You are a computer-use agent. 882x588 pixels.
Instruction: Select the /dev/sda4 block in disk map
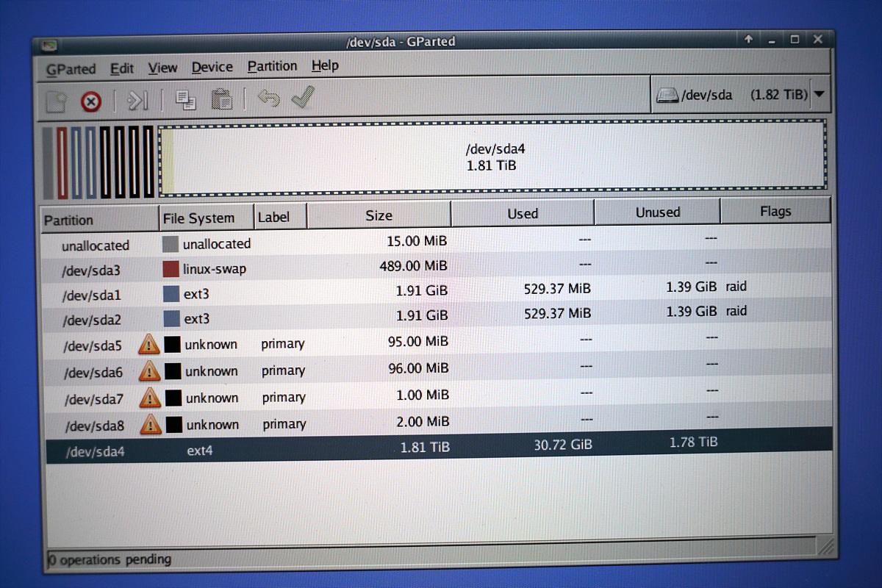[492, 157]
